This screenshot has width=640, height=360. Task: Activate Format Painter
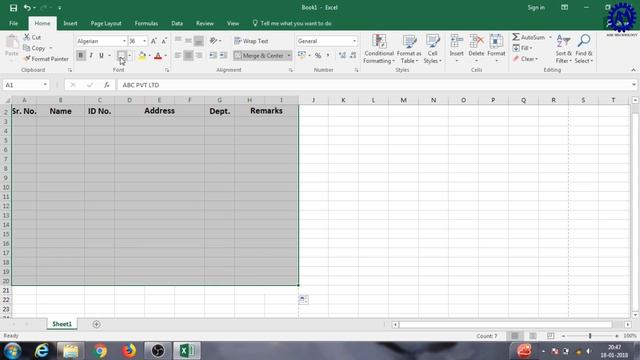click(46, 59)
